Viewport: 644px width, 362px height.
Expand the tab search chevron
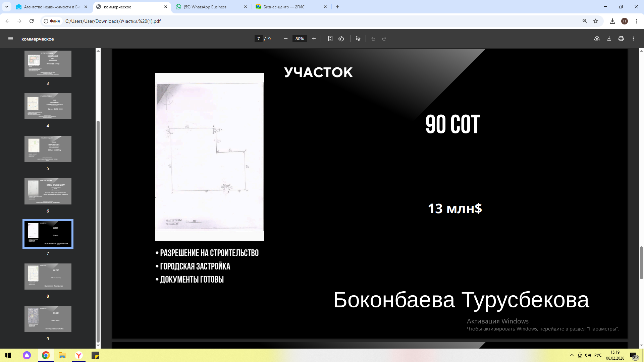[7, 7]
